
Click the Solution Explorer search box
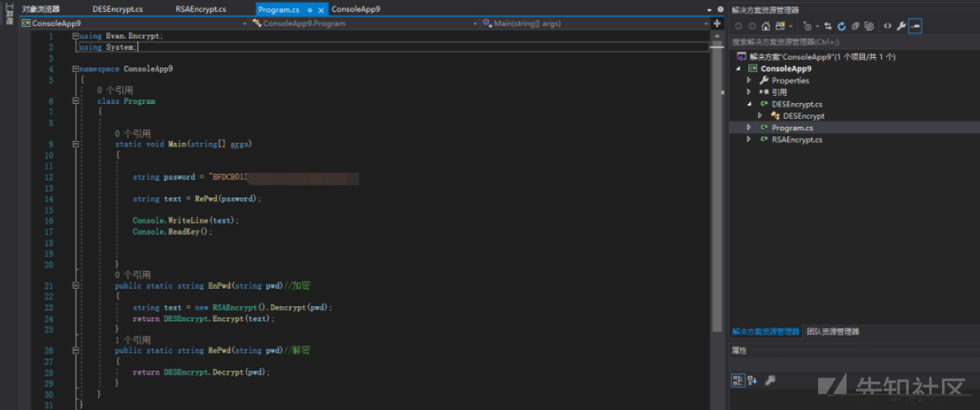pyautogui.click(x=854, y=42)
